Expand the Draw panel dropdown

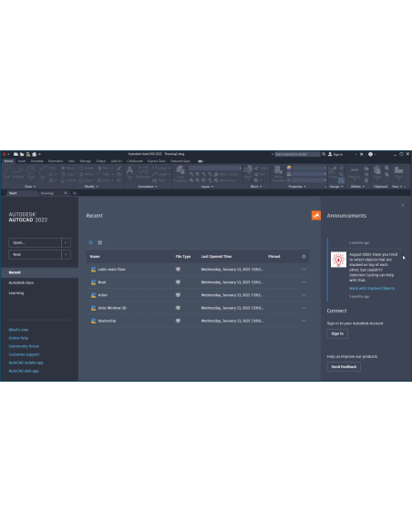coord(30,186)
